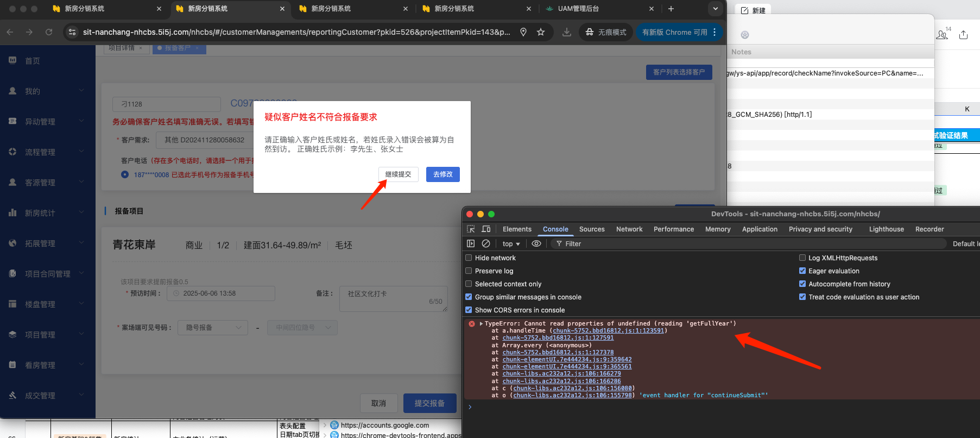The width and height of the screenshot is (980, 438).
Task: Select the inspect element picker in DevTools
Action: 471,229
